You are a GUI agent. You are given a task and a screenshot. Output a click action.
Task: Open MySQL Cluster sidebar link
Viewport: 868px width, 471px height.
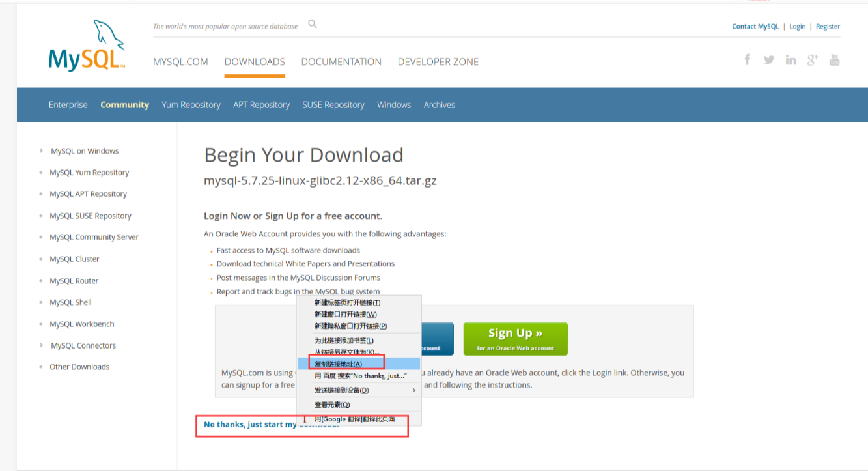[x=74, y=259]
